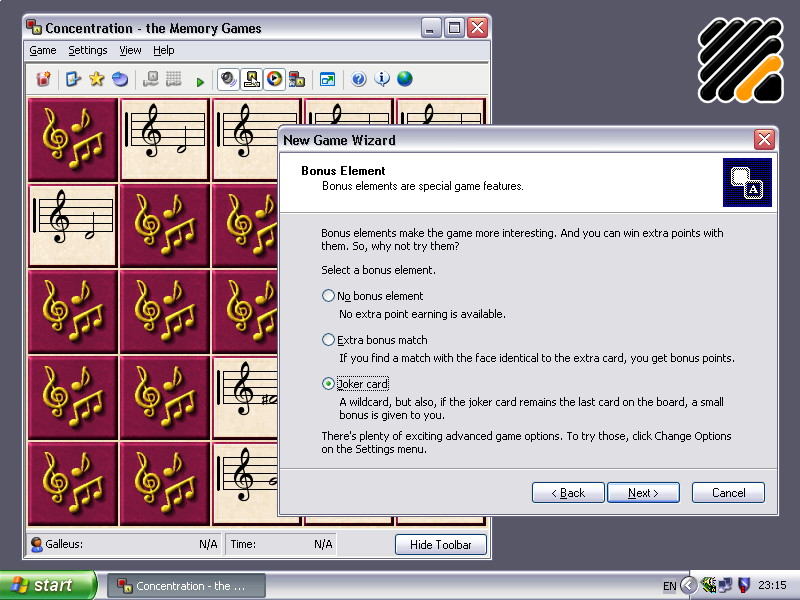Screen dimensions: 800x600
Task: Choose the Extra bonus match option
Action: [x=329, y=340]
